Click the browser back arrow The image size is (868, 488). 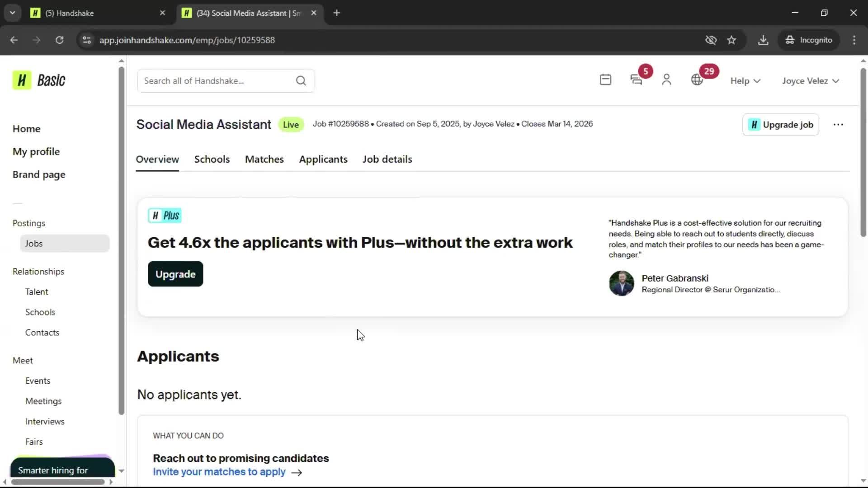[x=14, y=40]
